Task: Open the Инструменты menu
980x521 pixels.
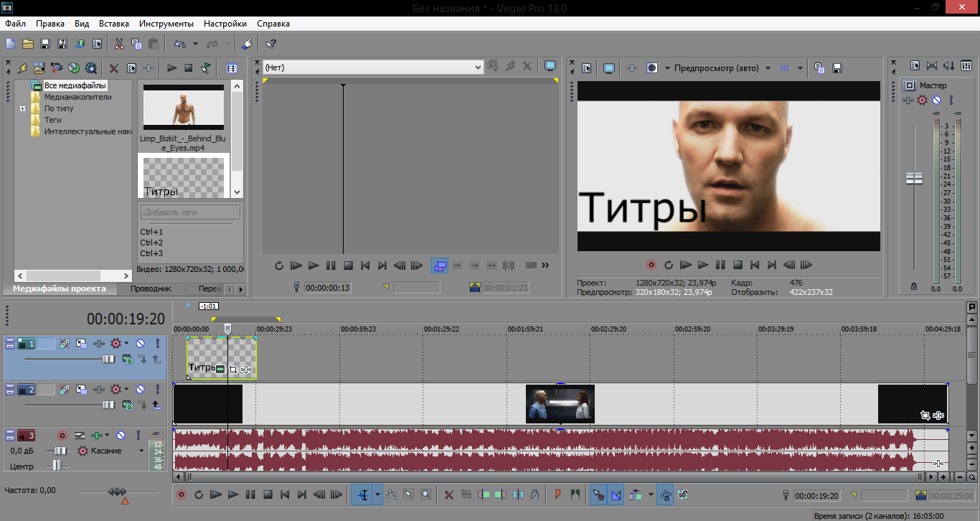Action: pyautogui.click(x=166, y=24)
